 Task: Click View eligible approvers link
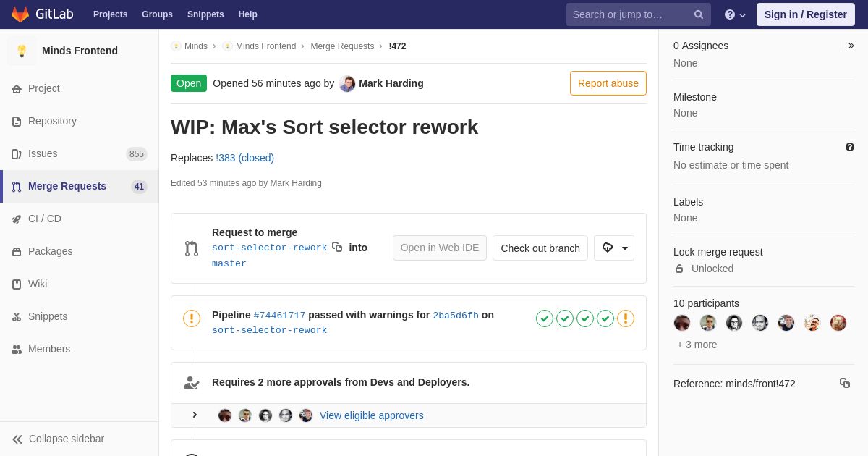[x=372, y=415]
